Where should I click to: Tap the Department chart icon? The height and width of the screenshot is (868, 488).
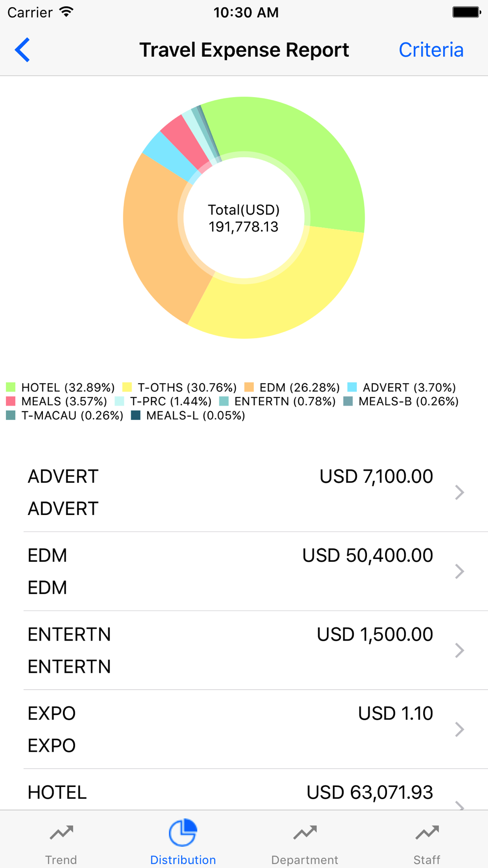tap(305, 832)
